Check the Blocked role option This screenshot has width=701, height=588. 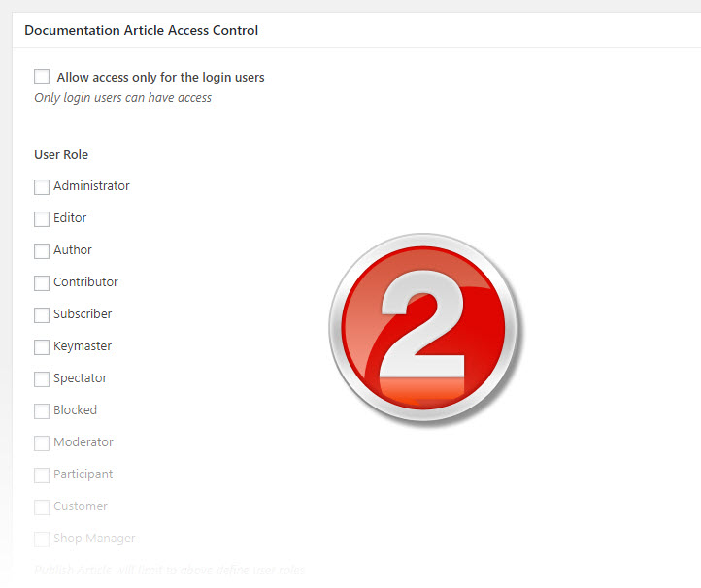pyautogui.click(x=42, y=411)
